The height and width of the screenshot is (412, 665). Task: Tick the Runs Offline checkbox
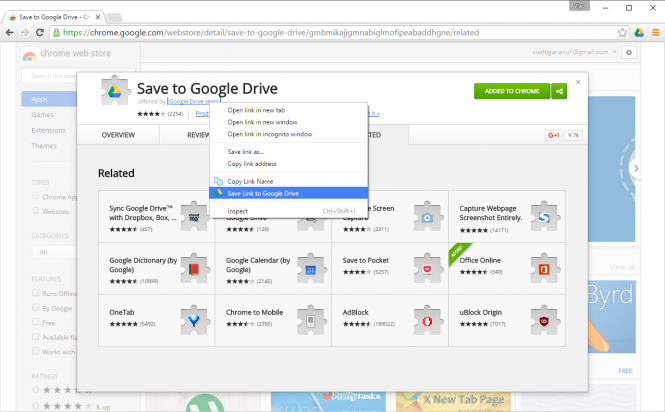[x=36, y=293]
